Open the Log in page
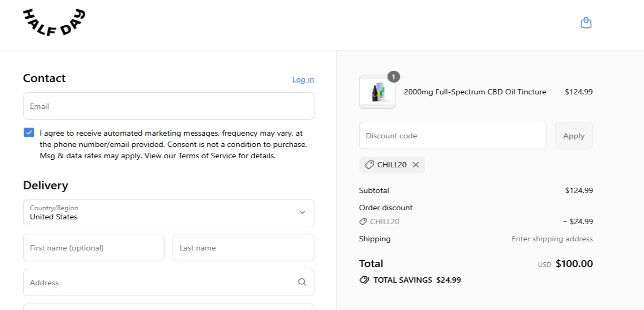The width and height of the screenshot is (644, 310). 303,79
